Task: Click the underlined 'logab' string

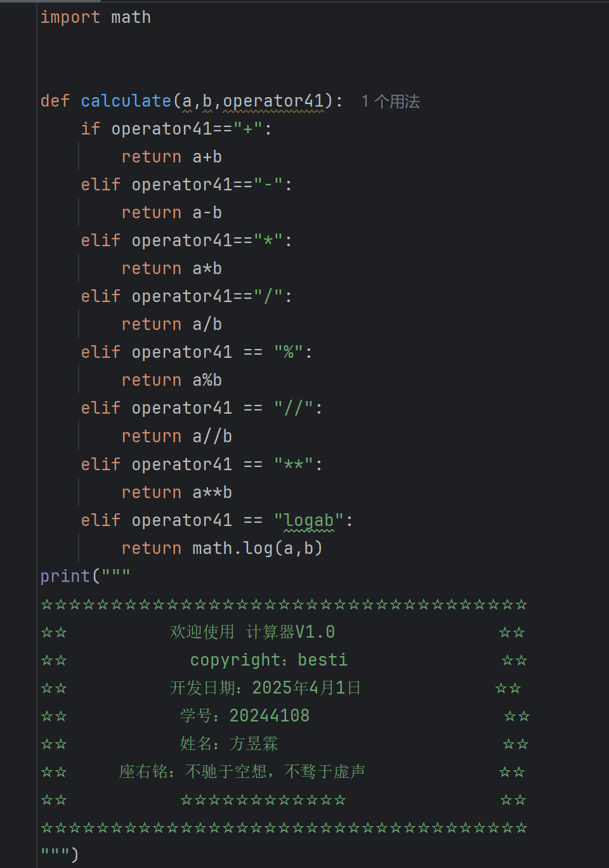Action: pyautogui.click(x=308, y=520)
